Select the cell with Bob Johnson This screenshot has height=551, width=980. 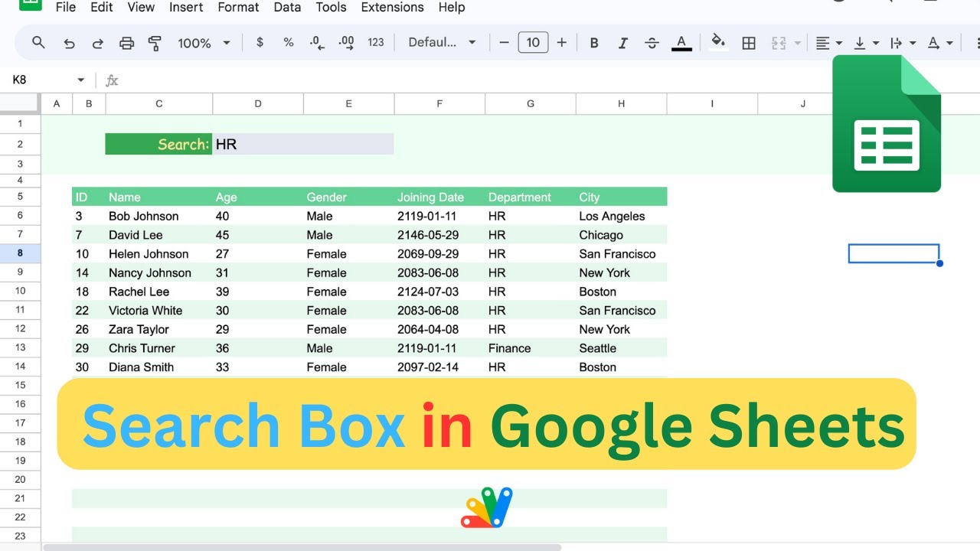click(158, 216)
